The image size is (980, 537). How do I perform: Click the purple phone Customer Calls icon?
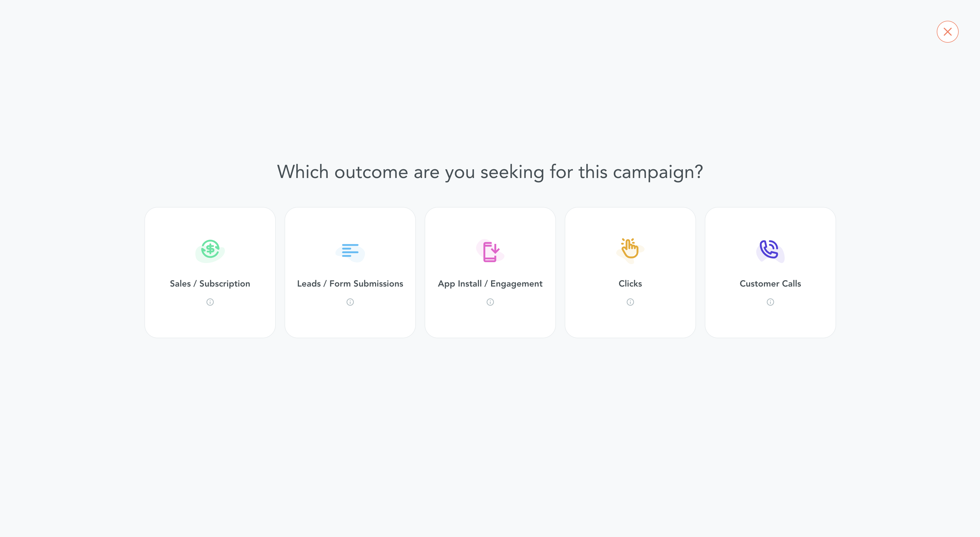[x=770, y=251]
